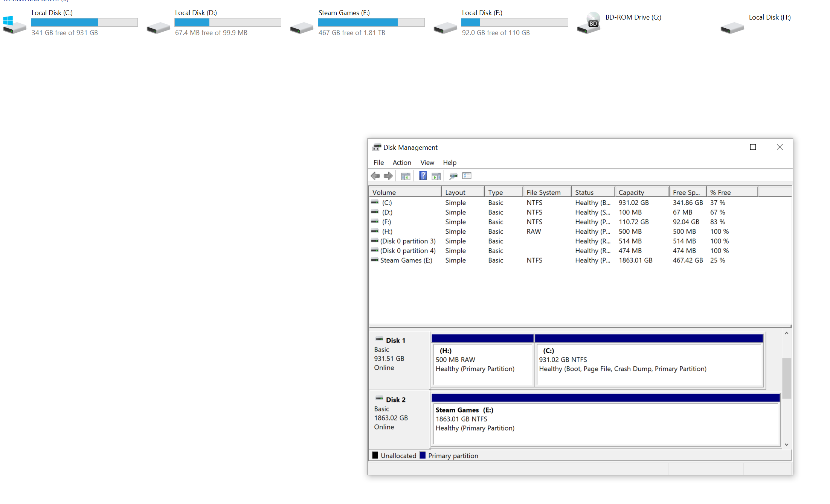Screen dimensions: 830x504
Task: Open the View menu
Action: pyautogui.click(x=427, y=162)
